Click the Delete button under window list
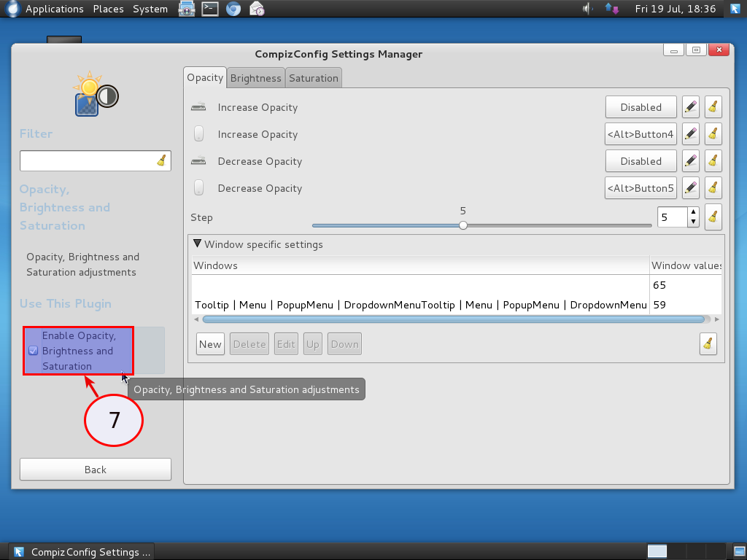 [x=249, y=344]
